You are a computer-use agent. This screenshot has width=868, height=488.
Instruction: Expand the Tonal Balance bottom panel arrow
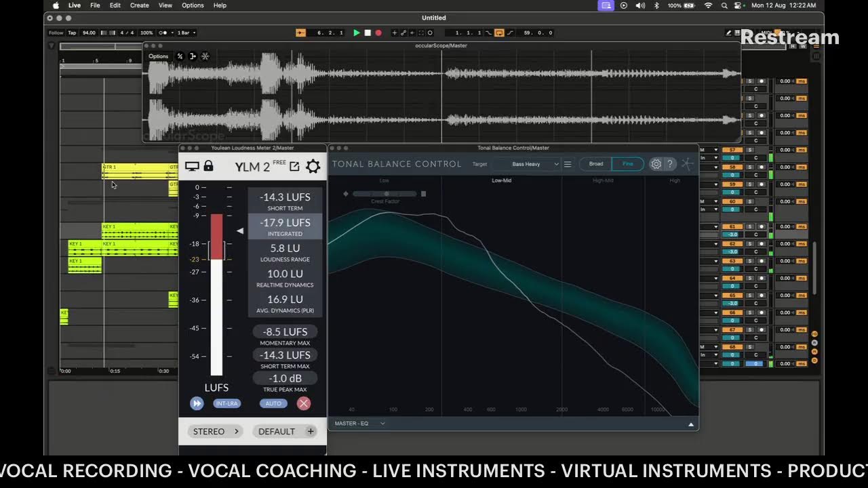tap(691, 424)
